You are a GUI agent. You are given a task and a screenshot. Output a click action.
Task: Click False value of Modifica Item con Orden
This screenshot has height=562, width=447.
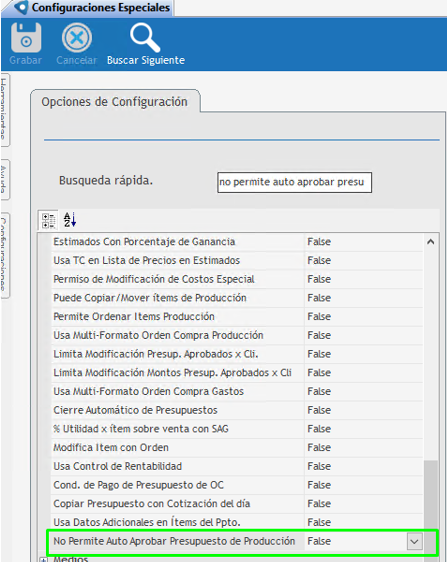pos(319,448)
